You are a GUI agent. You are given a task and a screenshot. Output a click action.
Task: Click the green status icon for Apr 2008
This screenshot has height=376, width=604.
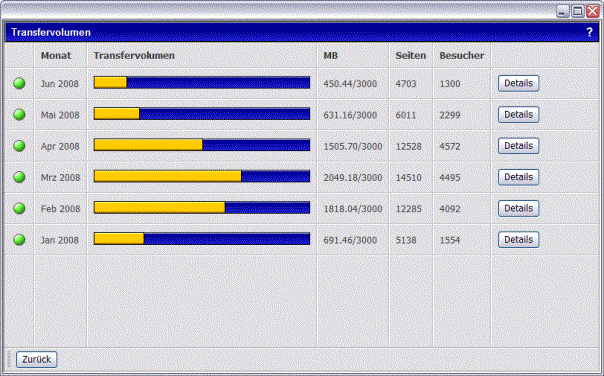19,146
